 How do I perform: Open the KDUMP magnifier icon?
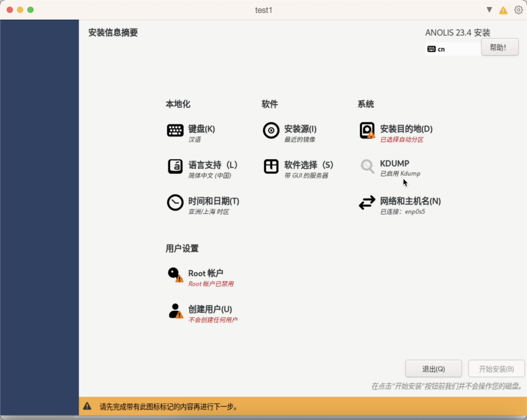[x=367, y=166]
